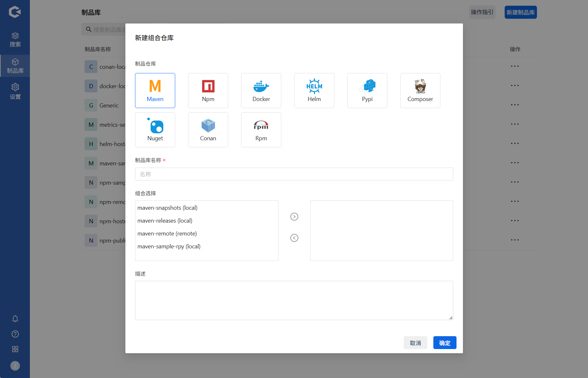
Task: Click the 新建制品库 button
Action: [520, 12]
